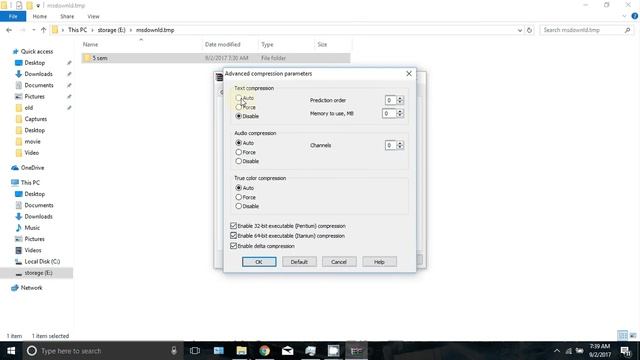Open pinned Documents under Quick access
Image resolution: width=640 pixels, height=360 pixels.
tap(39, 85)
